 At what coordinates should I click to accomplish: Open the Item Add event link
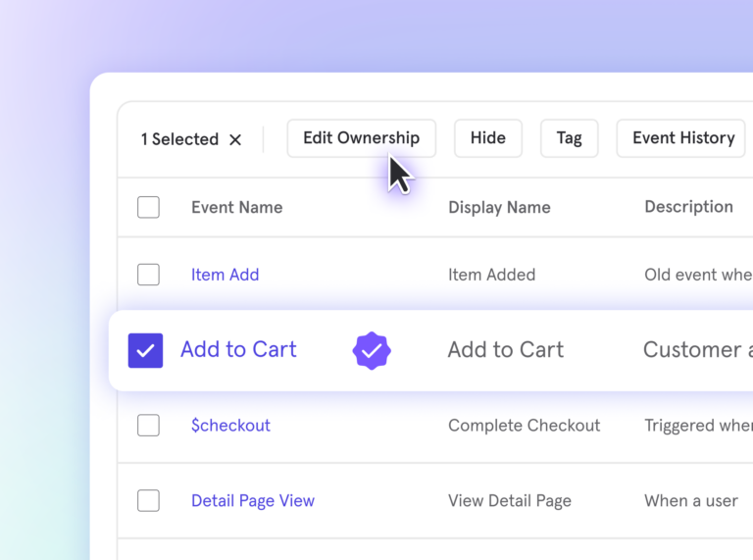[x=225, y=275]
